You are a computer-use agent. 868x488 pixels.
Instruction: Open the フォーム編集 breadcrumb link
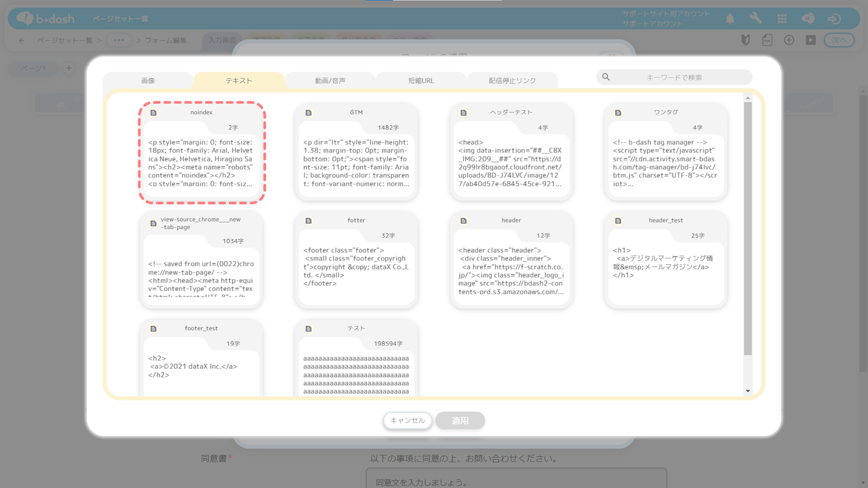(x=166, y=40)
